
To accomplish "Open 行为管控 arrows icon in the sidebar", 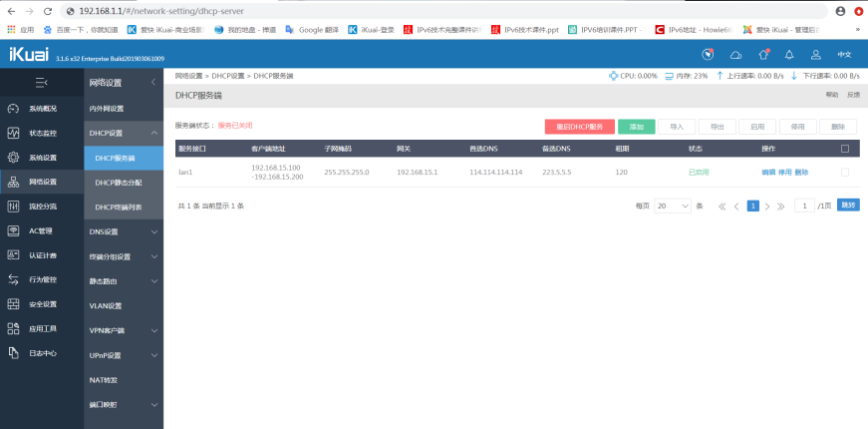I will coord(13,279).
